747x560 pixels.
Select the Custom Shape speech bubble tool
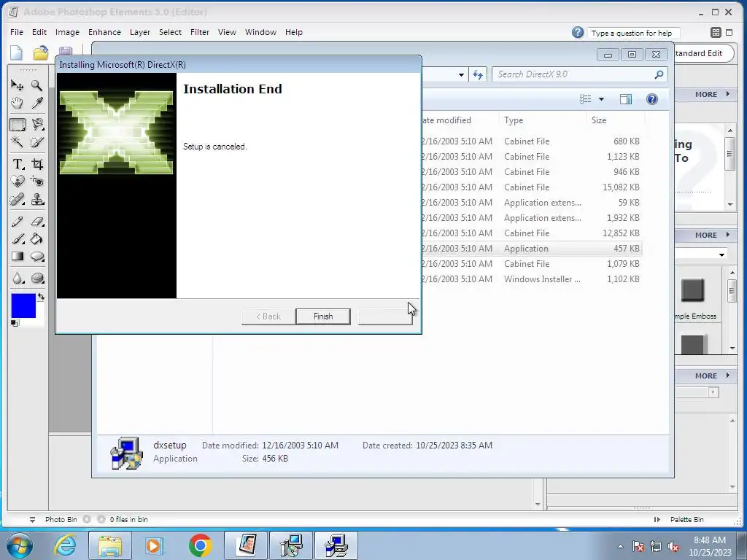coord(36,256)
